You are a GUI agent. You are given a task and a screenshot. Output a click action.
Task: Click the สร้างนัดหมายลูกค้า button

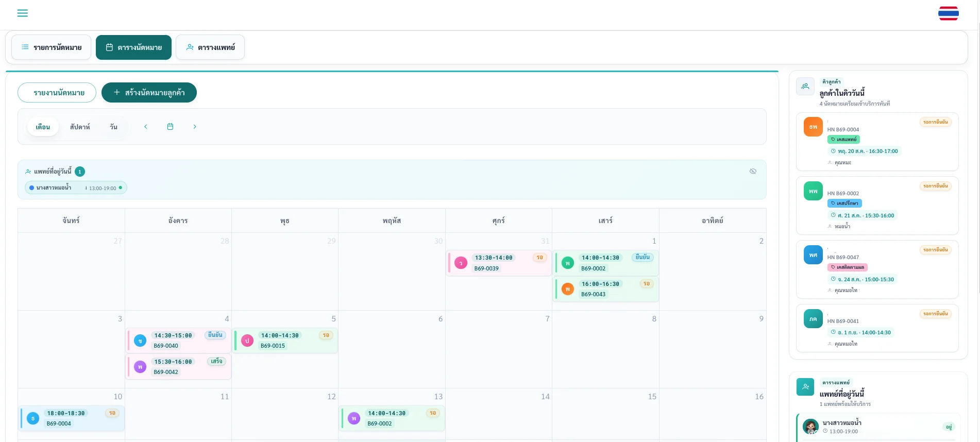pyautogui.click(x=149, y=93)
